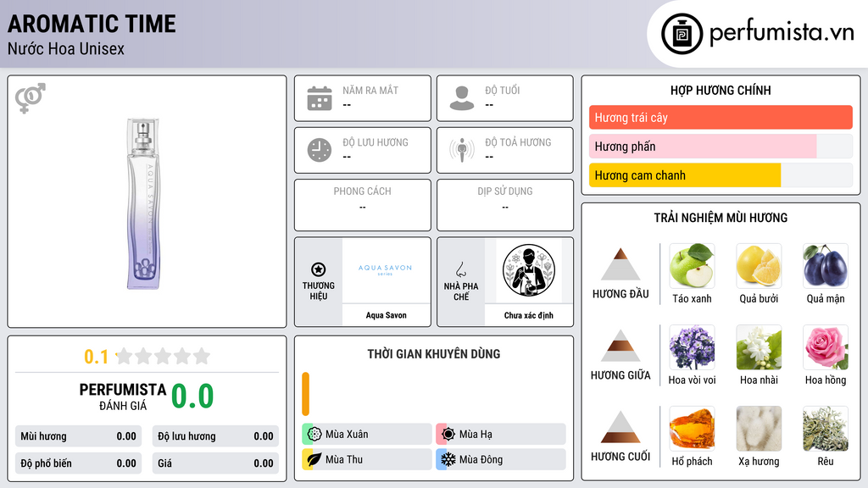The width and height of the screenshot is (868, 488).
Task: Click the orange recommended-time bar
Action: tap(305, 394)
